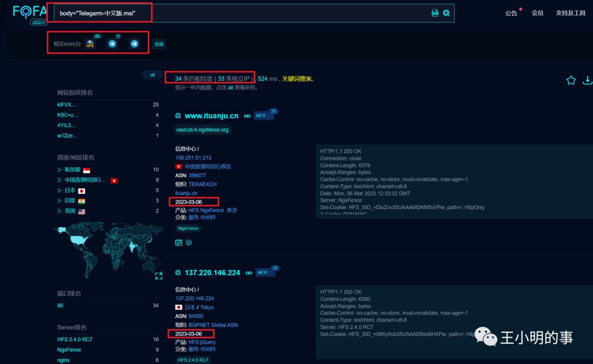This screenshot has width=593, height=364.
Task: Open the www.ituanju.cn result title
Action: coord(211,116)
